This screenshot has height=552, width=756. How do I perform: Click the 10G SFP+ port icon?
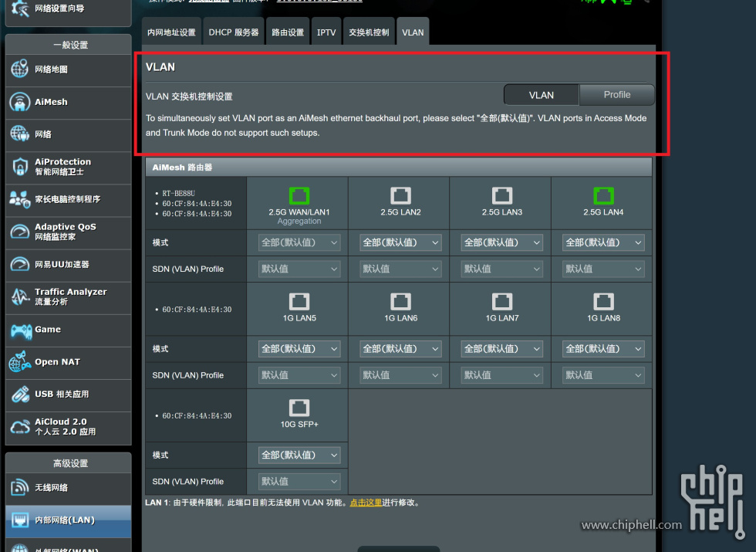(x=299, y=408)
